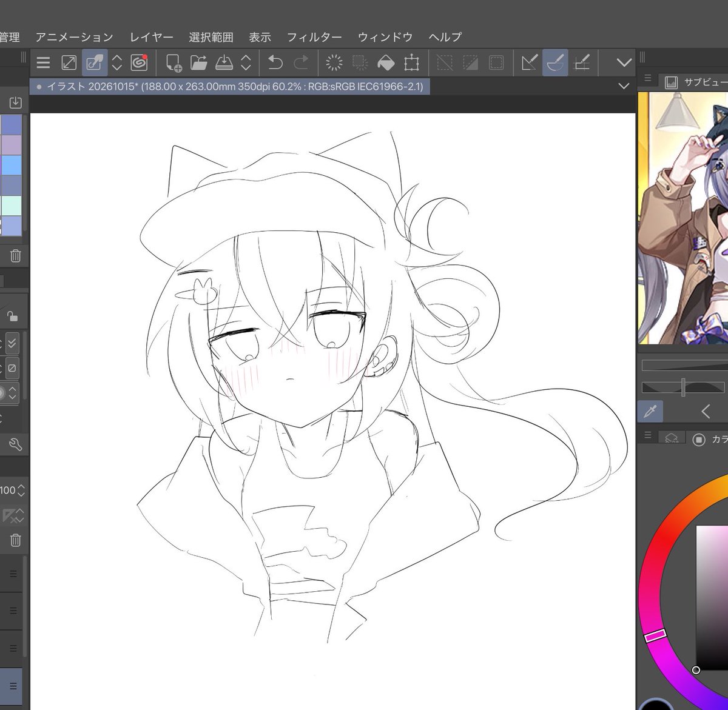Viewport: 728px width, 710px height.
Task: Open the 選択範囲 menu
Action: (211, 37)
